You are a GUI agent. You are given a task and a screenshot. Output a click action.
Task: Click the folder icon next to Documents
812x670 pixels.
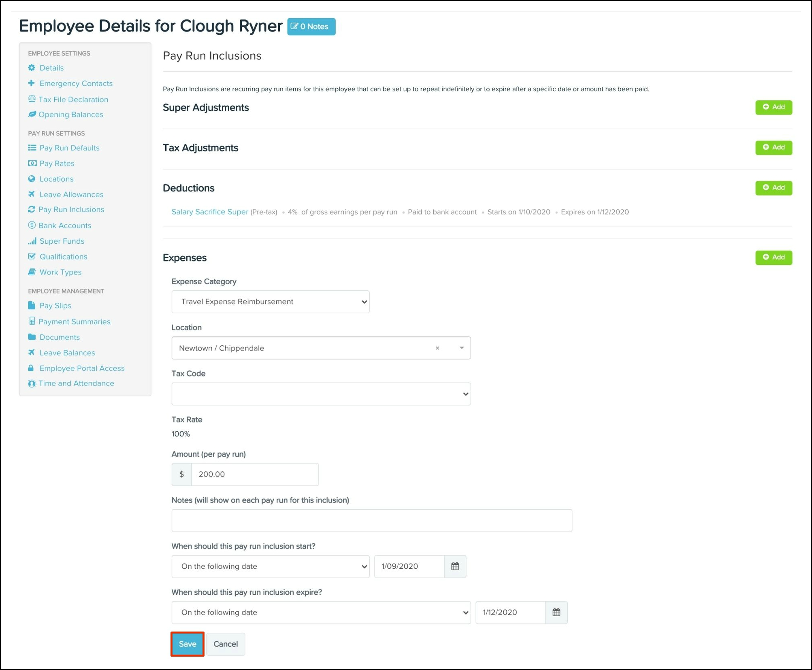[32, 337]
